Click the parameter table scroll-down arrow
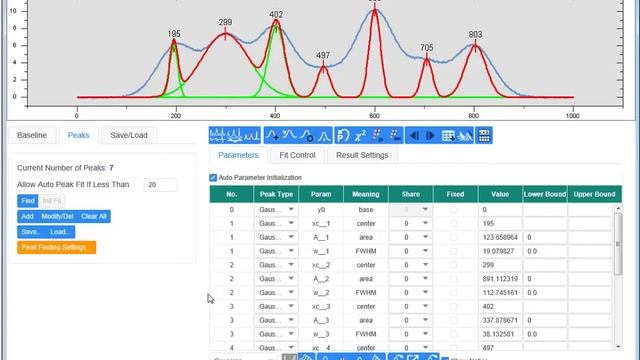The image size is (640, 360). (618, 347)
